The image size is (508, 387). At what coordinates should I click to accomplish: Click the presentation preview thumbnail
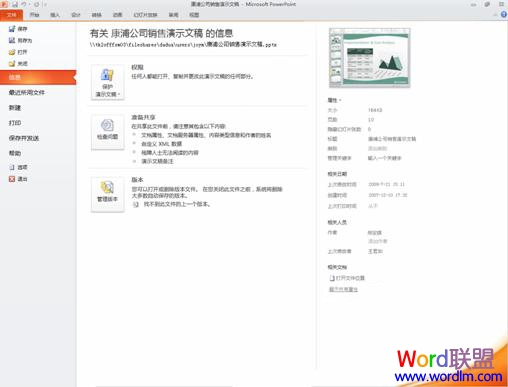(x=370, y=58)
